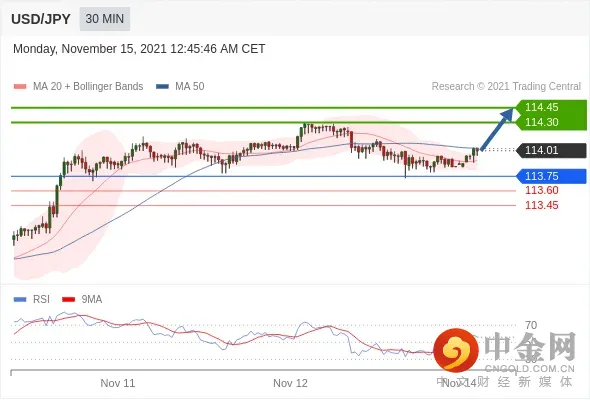Click the 30 MIN timeframe button
This screenshot has height=400, width=590.
point(105,19)
